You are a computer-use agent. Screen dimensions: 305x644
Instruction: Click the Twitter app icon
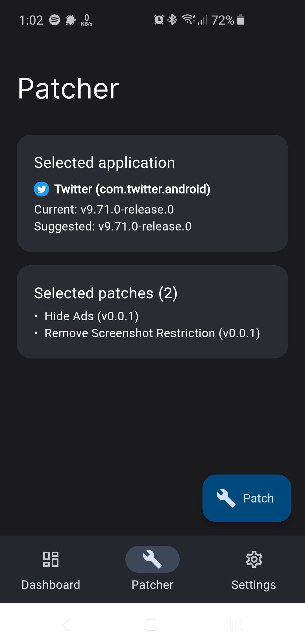pos(42,189)
